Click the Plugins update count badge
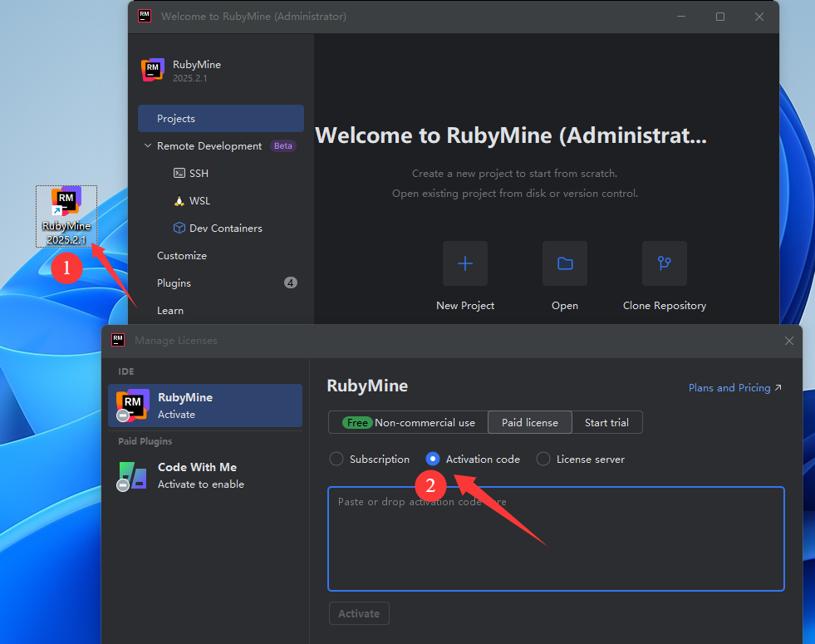 pyautogui.click(x=291, y=283)
